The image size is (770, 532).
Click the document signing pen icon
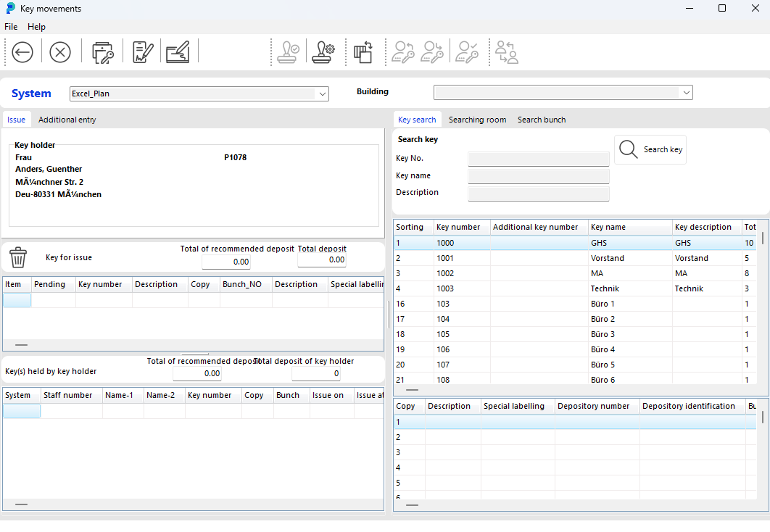coord(143,52)
